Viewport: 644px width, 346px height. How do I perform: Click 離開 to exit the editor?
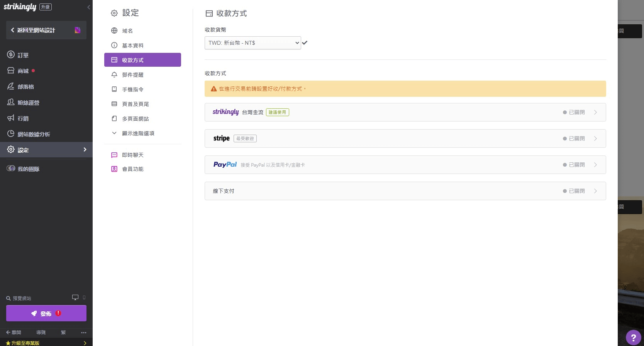point(14,332)
